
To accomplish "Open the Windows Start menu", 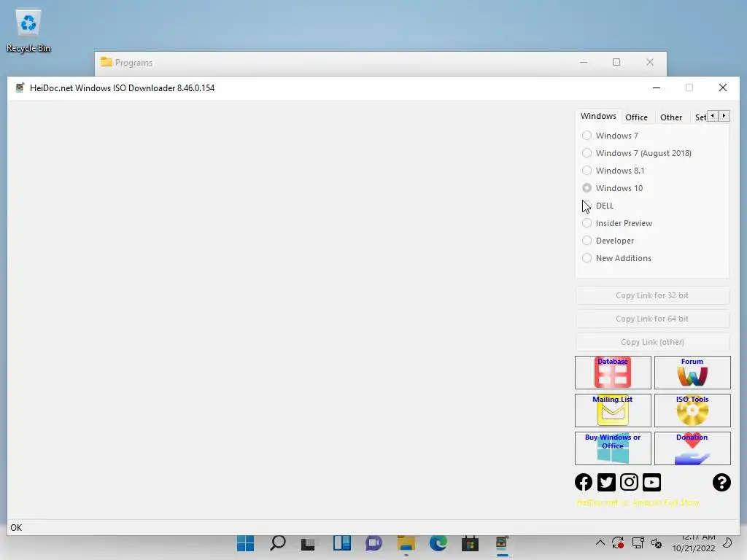I will click(x=245, y=543).
